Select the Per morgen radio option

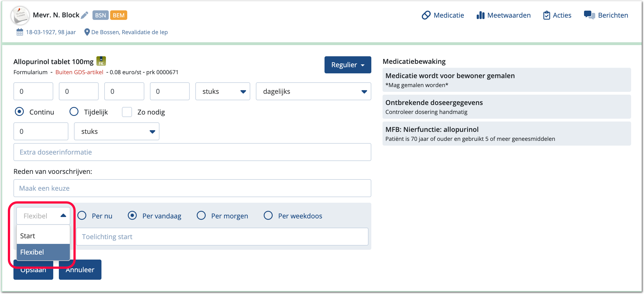[x=201, y=216]
